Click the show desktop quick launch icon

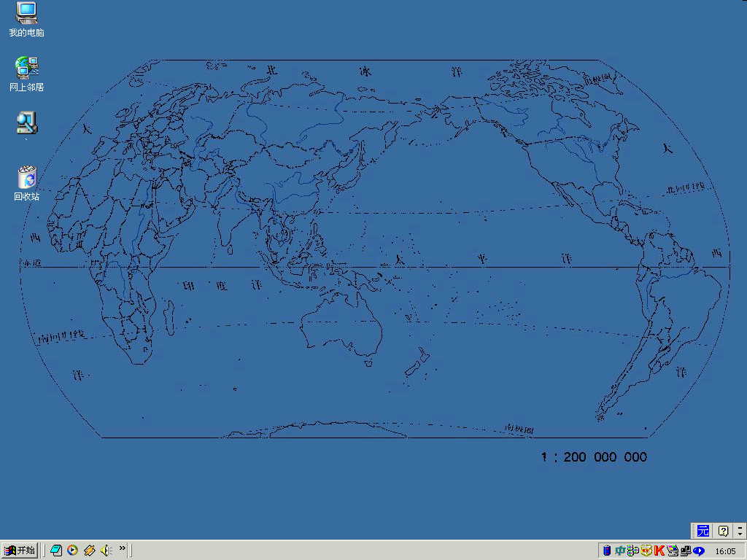point(56,551)
